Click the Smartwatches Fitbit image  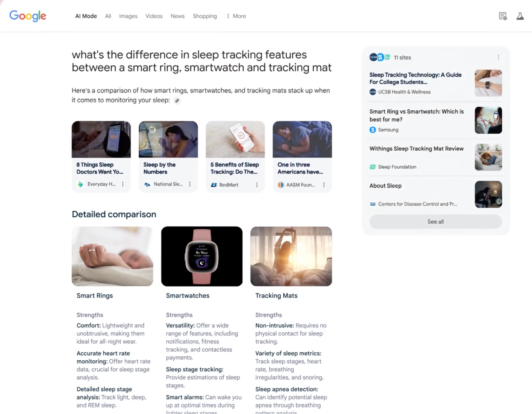202,256
